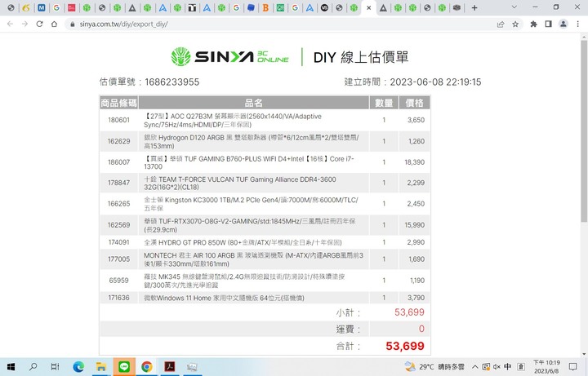588x376 pixels.
Task: Click the browser forward arrow
Action: [24, 24]
